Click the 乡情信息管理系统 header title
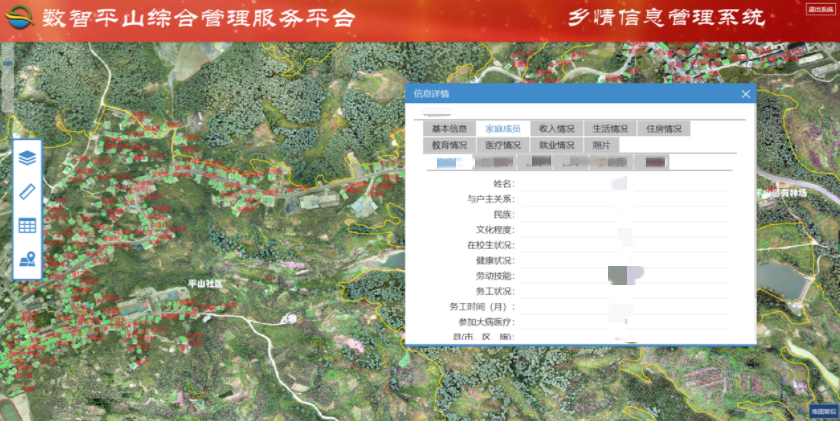The width and height of the screenshot is (840, 421). (666, 18)
